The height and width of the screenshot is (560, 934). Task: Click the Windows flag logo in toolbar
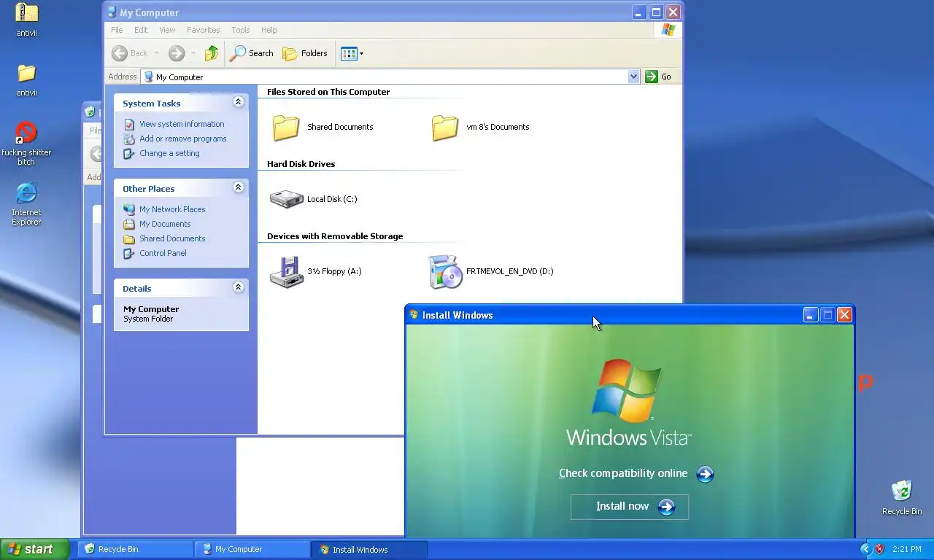(668, 30)
